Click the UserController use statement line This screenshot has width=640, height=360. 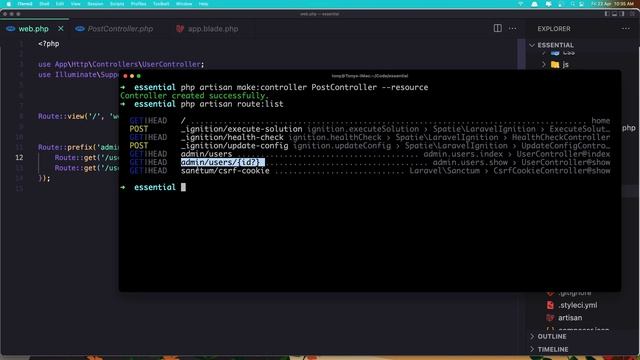pos(121,64)
